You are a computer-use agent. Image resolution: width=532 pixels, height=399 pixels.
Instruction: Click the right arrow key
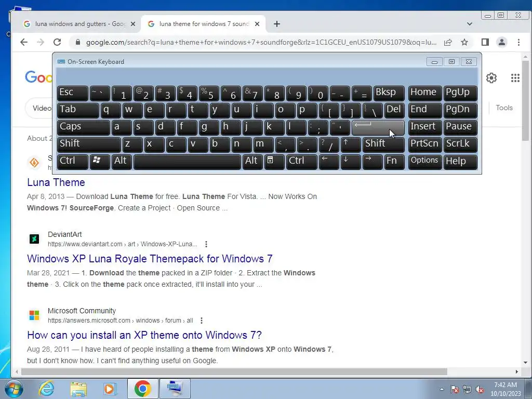coord(373,162)
